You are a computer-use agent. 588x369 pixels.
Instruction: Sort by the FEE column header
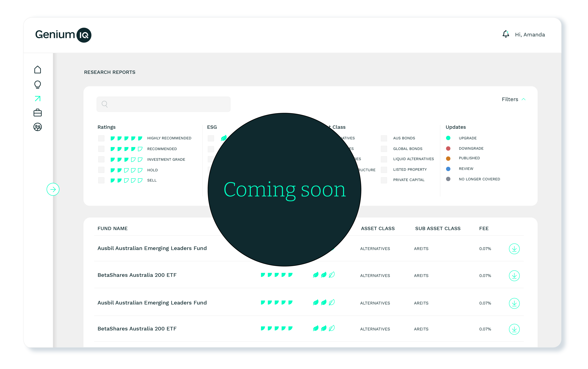tap(484, 228)
